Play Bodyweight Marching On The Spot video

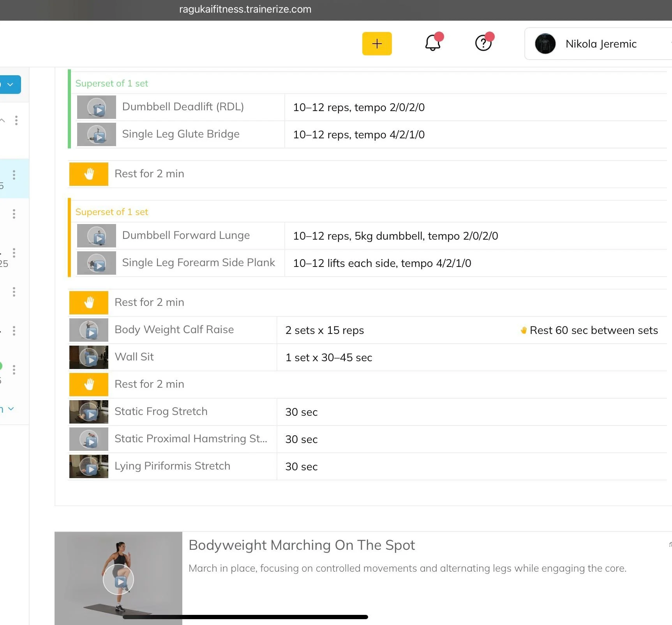pos(118,579)
